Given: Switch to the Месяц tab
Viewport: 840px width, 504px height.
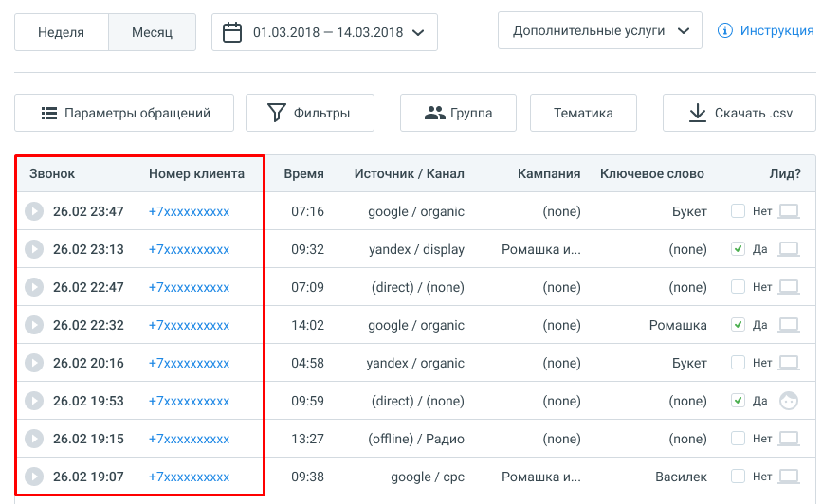Looking at the screenshot, I should pos(152,32).
